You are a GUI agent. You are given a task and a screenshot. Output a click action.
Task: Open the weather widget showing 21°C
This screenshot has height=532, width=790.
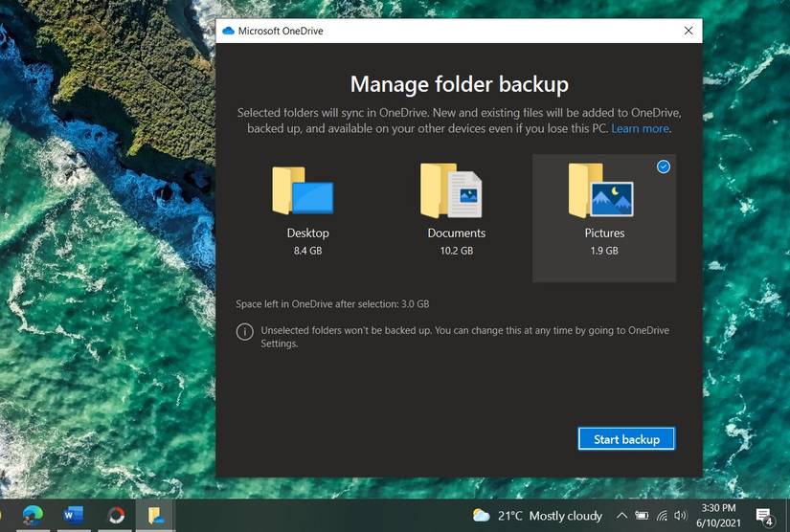point(537,516)
